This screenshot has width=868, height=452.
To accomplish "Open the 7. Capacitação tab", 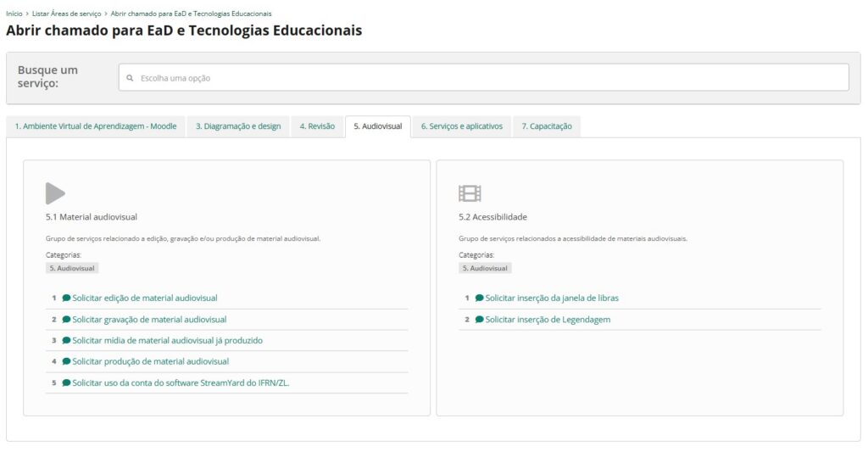I will click(546, 126).
